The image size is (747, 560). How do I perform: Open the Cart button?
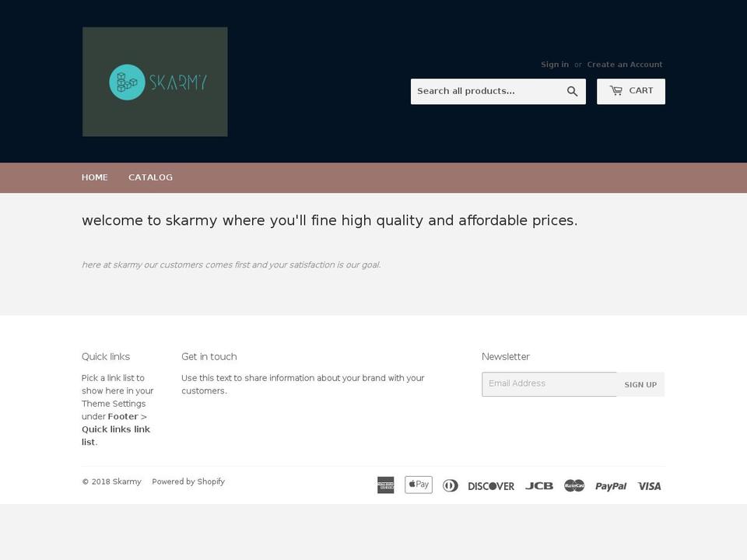631,92
